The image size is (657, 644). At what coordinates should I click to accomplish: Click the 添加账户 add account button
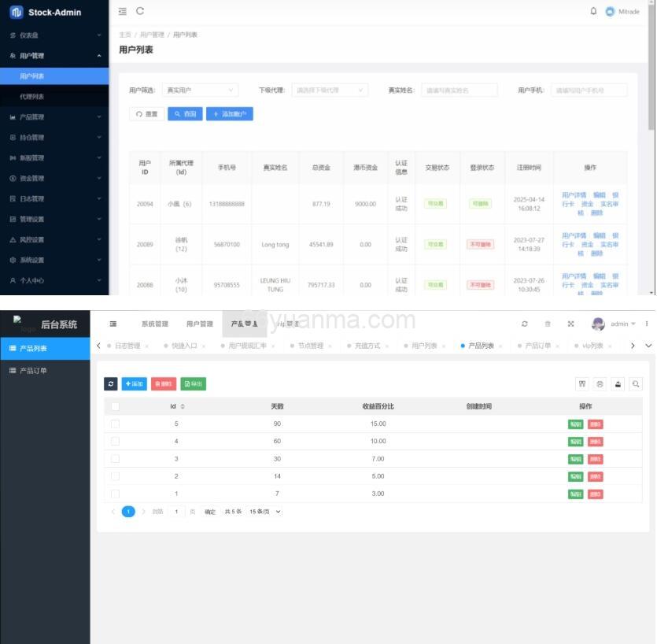[x=229, y=114]
